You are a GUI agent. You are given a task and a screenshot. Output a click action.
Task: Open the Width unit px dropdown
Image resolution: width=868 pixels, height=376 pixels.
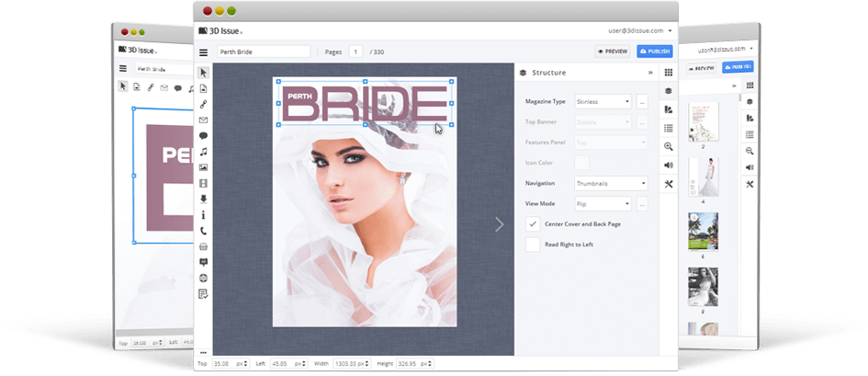point(364,364)
